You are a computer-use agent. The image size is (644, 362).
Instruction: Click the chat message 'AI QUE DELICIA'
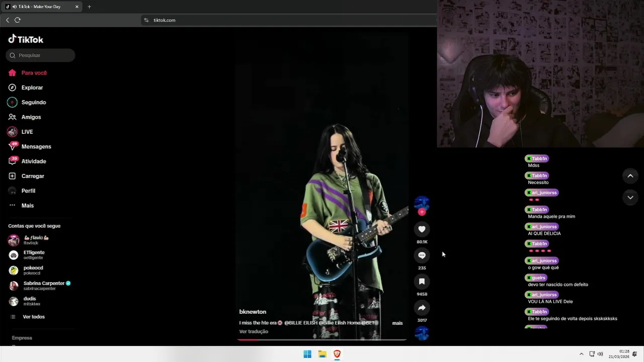point(544,233)
